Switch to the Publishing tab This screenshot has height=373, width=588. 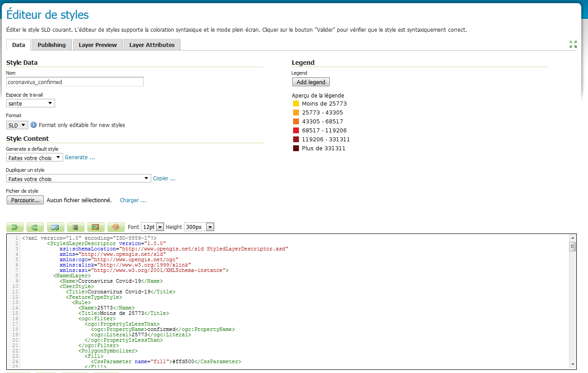(51, 45)
